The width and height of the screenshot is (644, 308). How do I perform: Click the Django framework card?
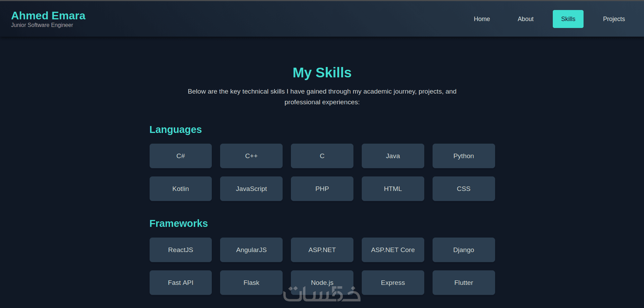(464, 250)
